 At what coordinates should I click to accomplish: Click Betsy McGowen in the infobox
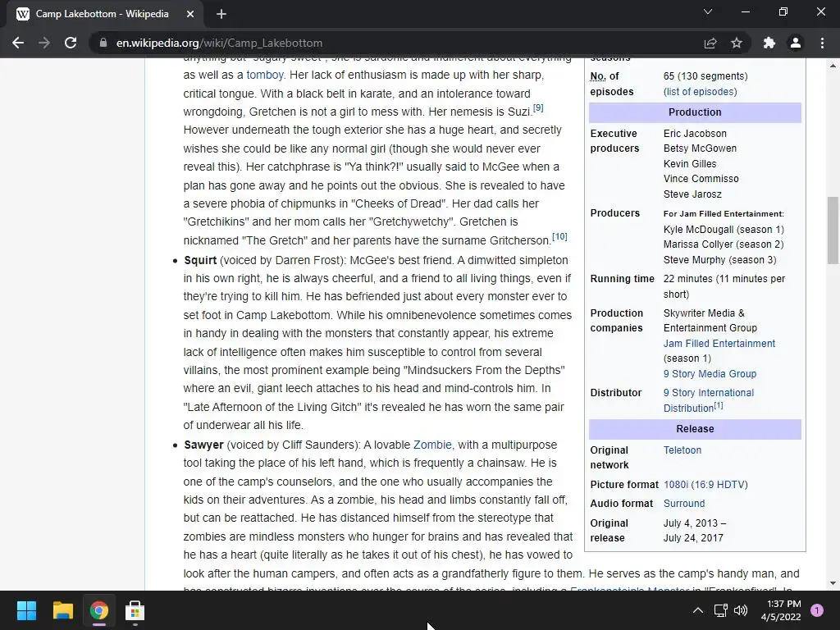pyautogui.click(x=700, y=148)
